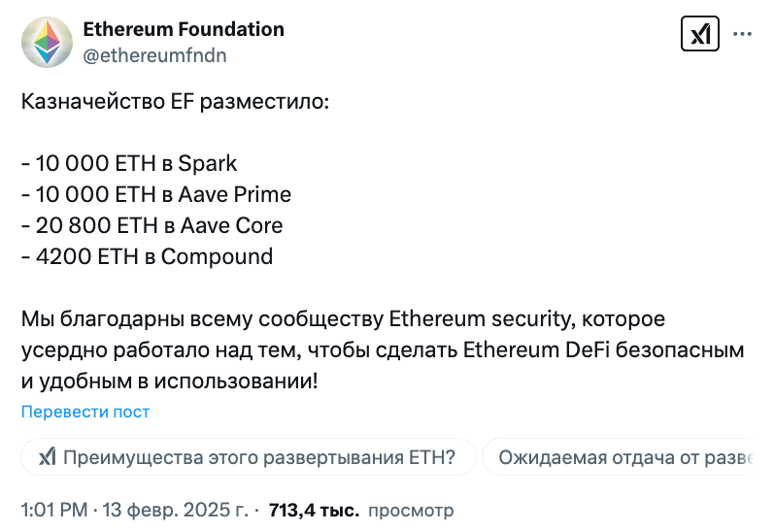Screen dimensions: 774x532
Task: Click the 4200 ETH в Compound line
Action: point(148,256)
